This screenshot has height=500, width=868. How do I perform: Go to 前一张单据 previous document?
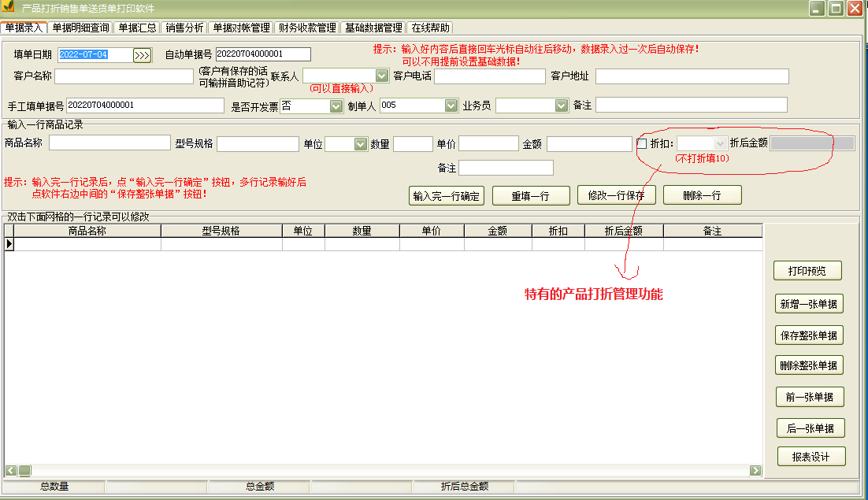pos(810,397)
